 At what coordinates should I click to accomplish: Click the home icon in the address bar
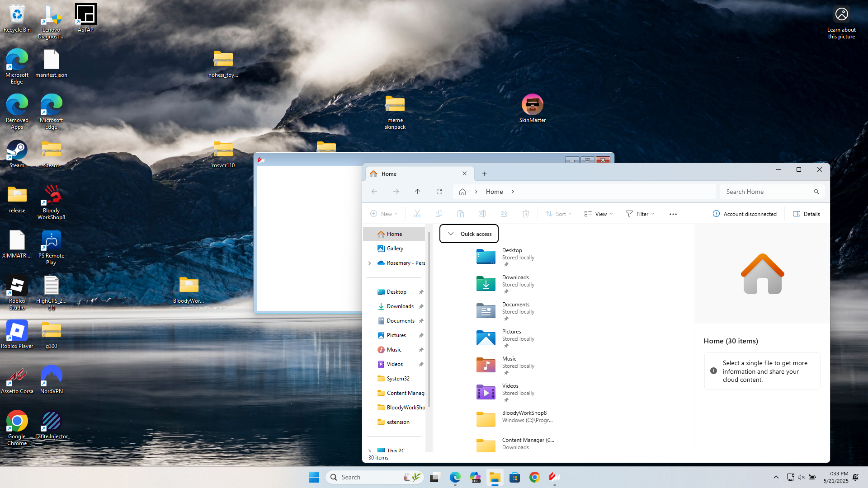click(x=462, y=192)
